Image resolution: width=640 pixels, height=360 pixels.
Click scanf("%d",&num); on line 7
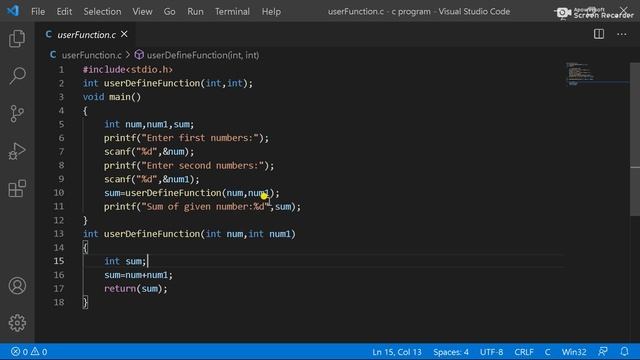[x=149, y=151]
